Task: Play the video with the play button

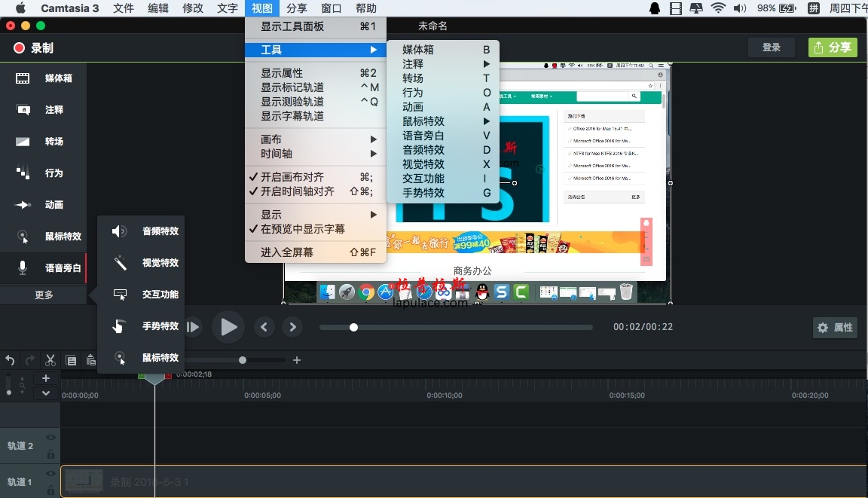Action: point(228,327)
